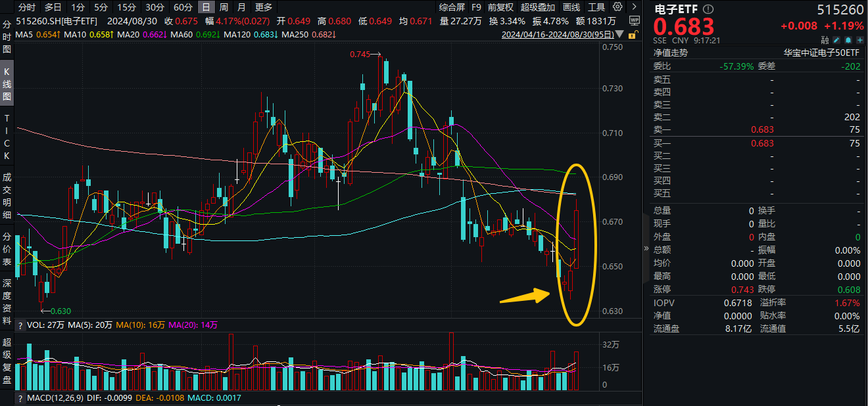Open help for MACD indicator

pos(20,398)
